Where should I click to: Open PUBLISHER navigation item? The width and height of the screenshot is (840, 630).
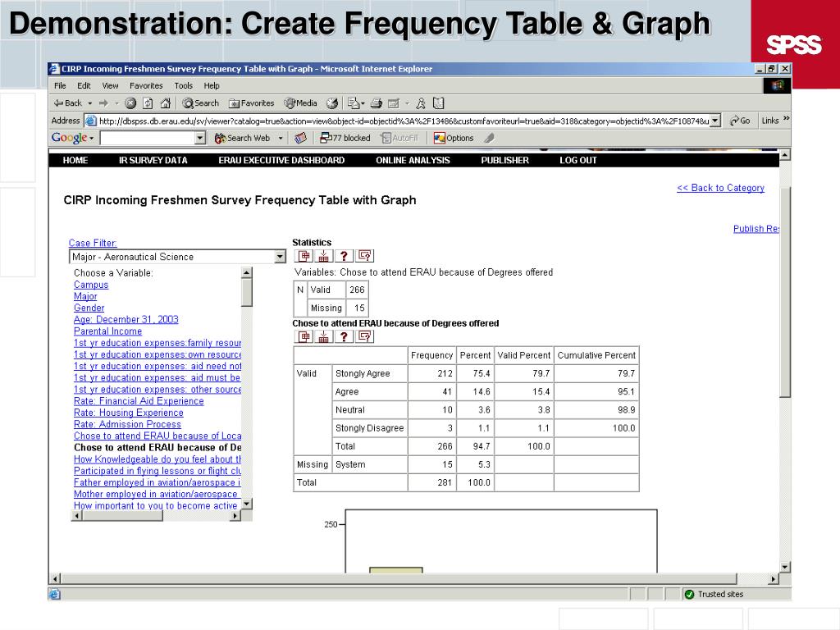pos(504,160)
